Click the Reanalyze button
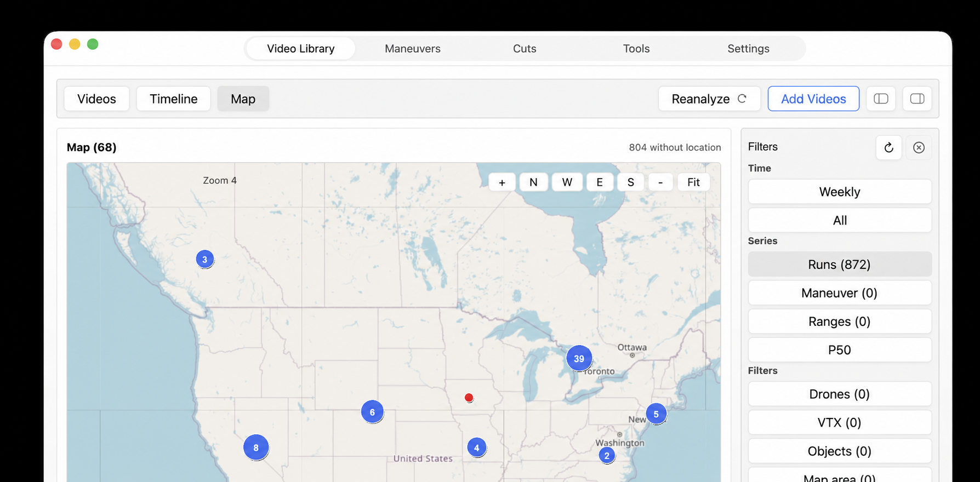Viewport: 980px width, 482px height. click(x=709, y=99)
